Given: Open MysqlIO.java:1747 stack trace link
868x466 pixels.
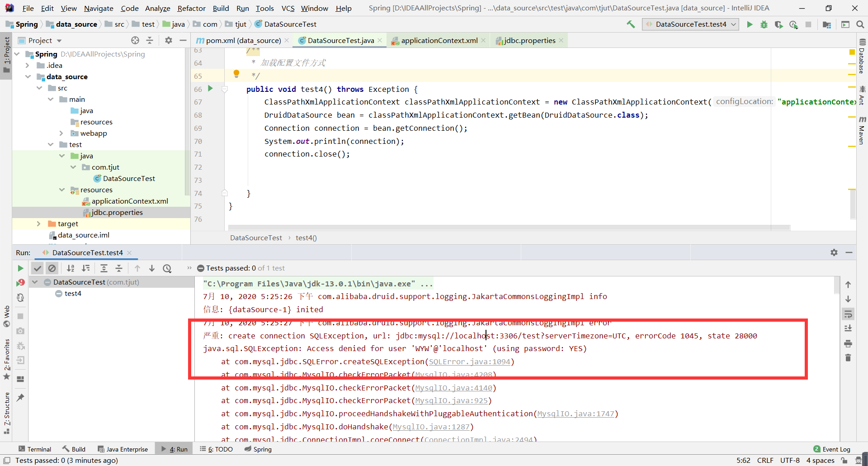Looking at the screenshot, I should (576, 414).
